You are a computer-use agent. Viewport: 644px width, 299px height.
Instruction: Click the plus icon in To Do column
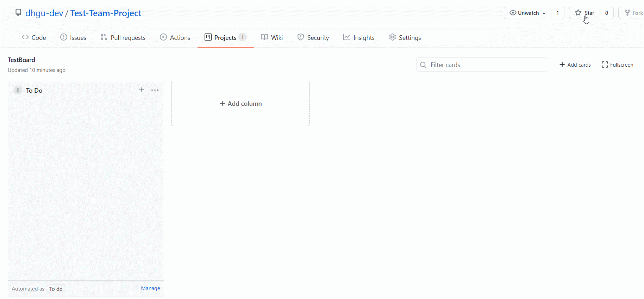pos(142,90)
